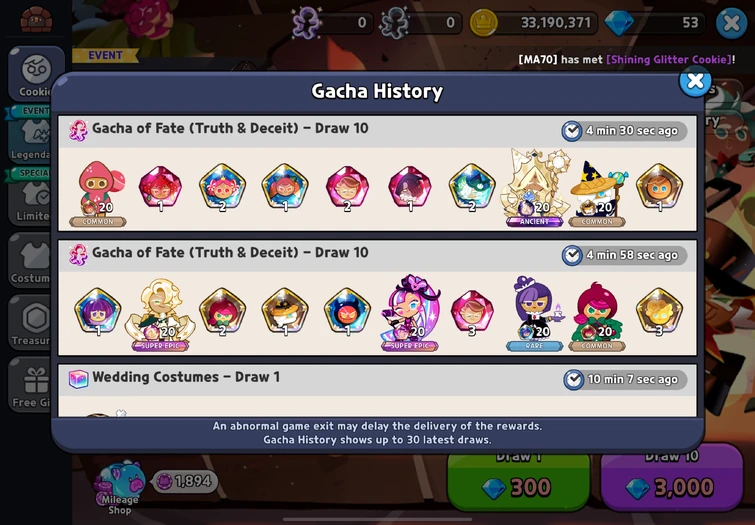Select the wizard hat Common cookie

[x=597, y=193]
